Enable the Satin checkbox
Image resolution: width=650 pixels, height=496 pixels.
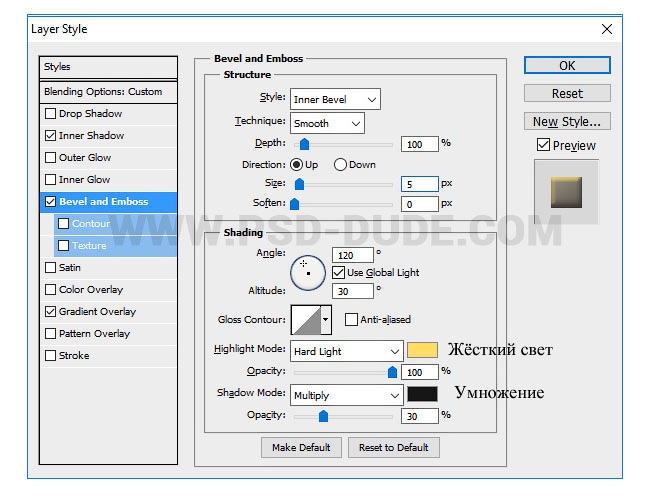(51, 267)
